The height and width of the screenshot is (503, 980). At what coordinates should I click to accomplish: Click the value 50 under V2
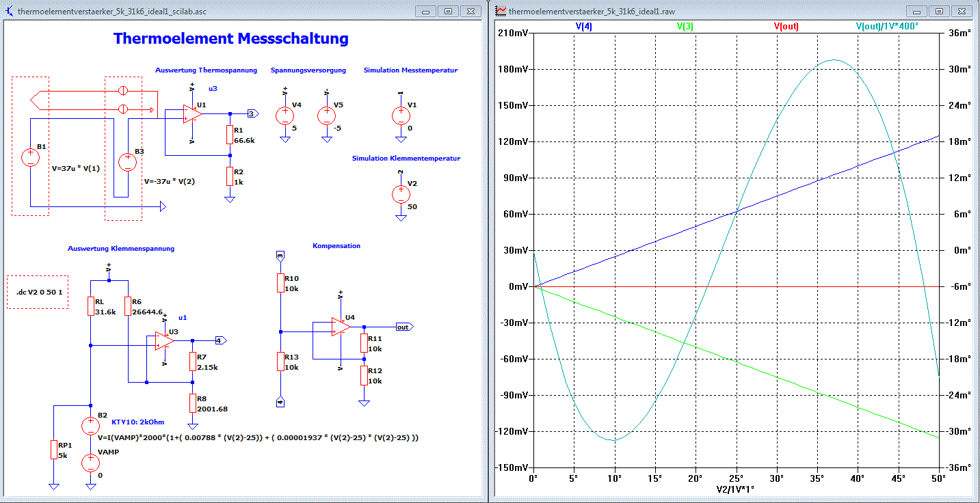(x=412, y=206)
